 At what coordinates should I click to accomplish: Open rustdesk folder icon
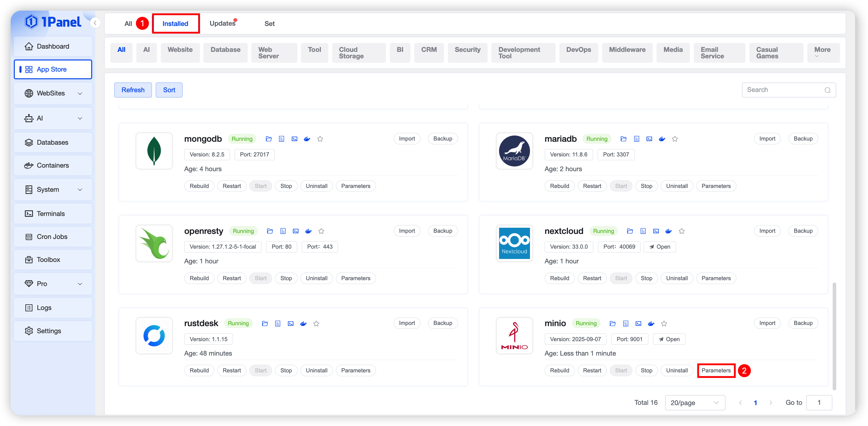[x=265, y=323]
